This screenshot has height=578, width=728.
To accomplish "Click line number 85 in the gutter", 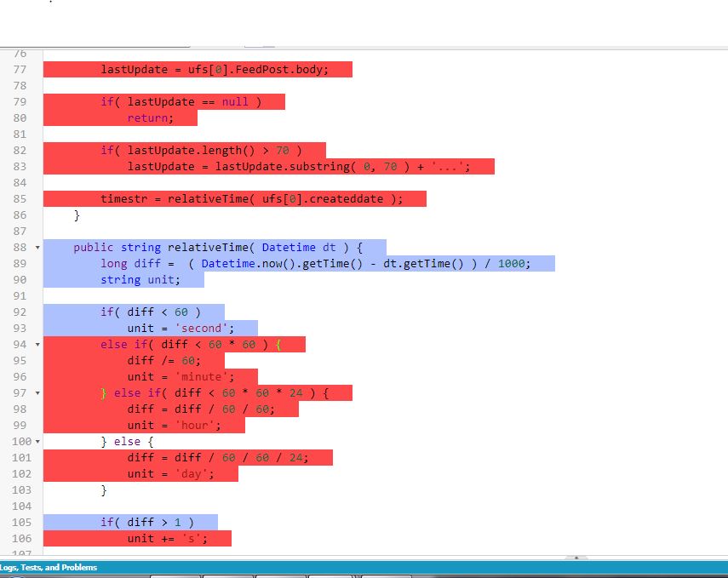I will (x=20, y=198).
